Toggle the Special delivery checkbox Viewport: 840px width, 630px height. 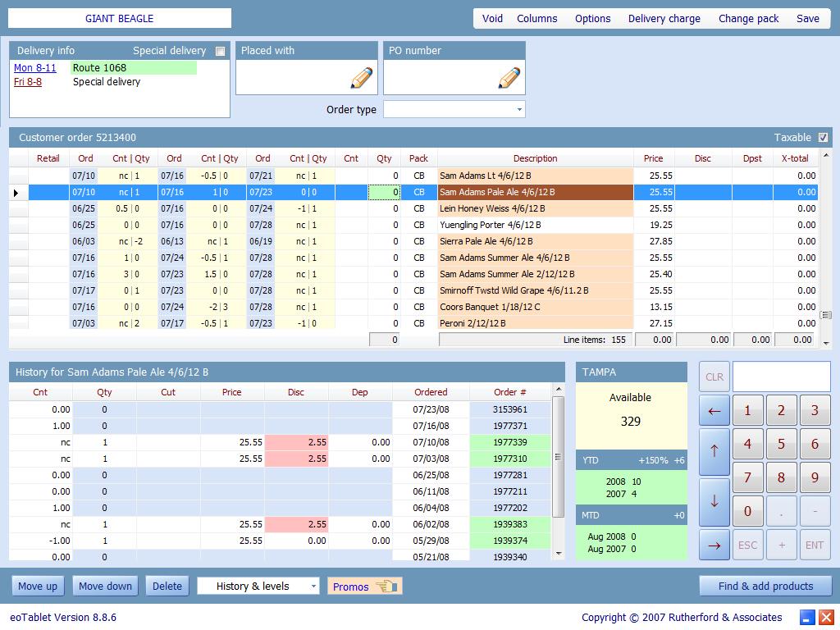pos(220,51)
